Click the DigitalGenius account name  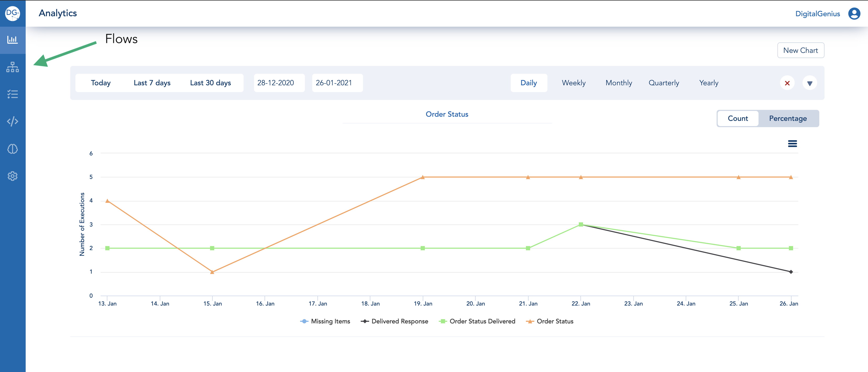coord(817,14)
